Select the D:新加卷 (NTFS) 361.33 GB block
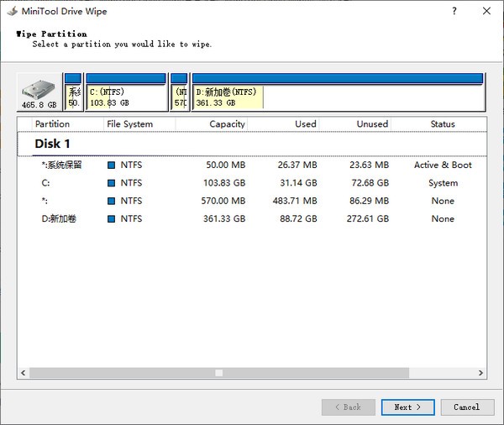504x425 pixels. pyautogui.click(x=339, y=92)
